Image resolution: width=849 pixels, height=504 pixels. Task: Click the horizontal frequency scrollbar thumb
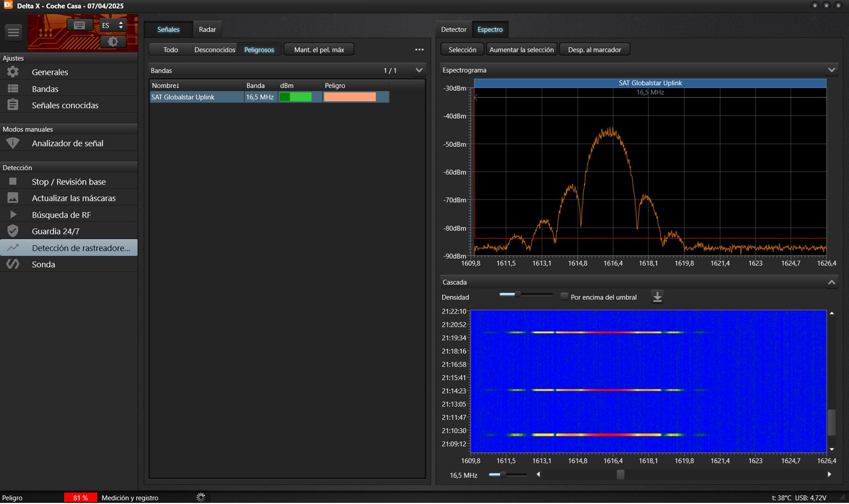click(621, 475)
